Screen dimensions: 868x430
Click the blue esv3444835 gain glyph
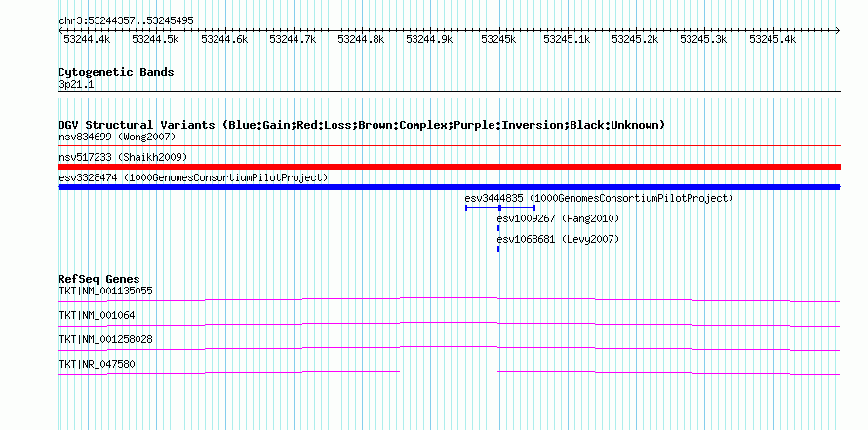tap(500, 208)
